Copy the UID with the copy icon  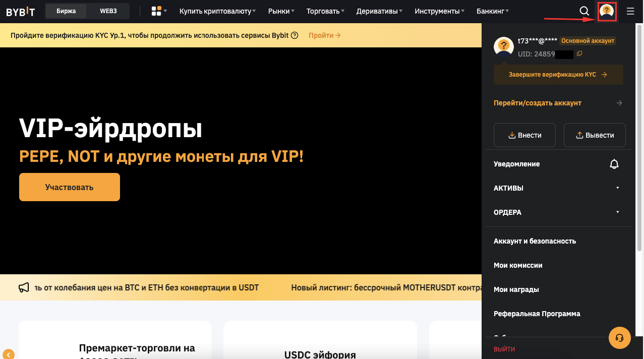[579, 54]
